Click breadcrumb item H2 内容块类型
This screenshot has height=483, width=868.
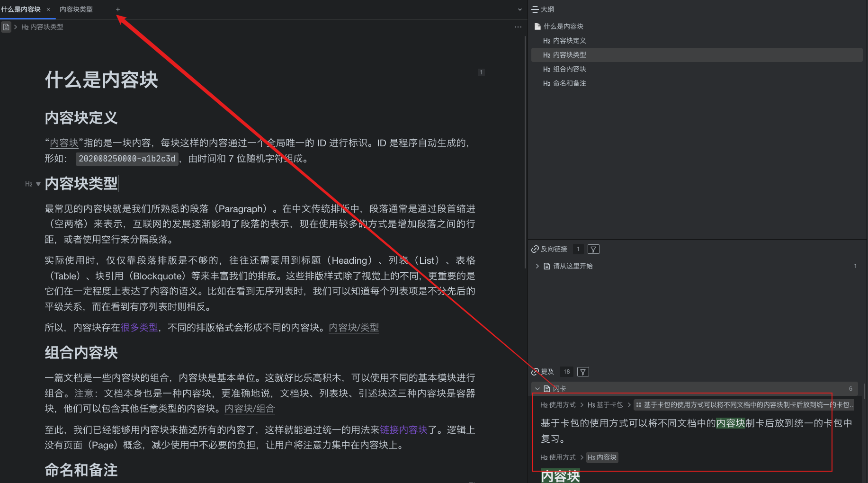42,27
